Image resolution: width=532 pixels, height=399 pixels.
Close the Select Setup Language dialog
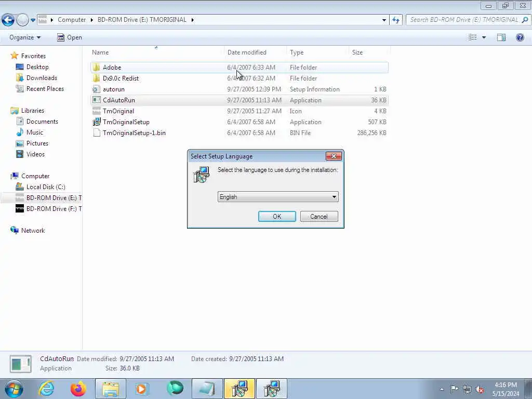click(x=334, y=156)
